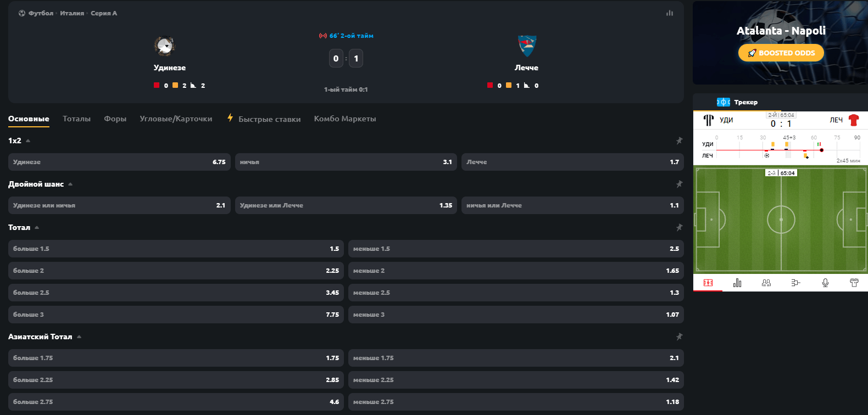The width and height of the screenshot is (868, 415).
Task: Pin the 1x2 market
Action: pyautogui.click(x=679, y=141)
